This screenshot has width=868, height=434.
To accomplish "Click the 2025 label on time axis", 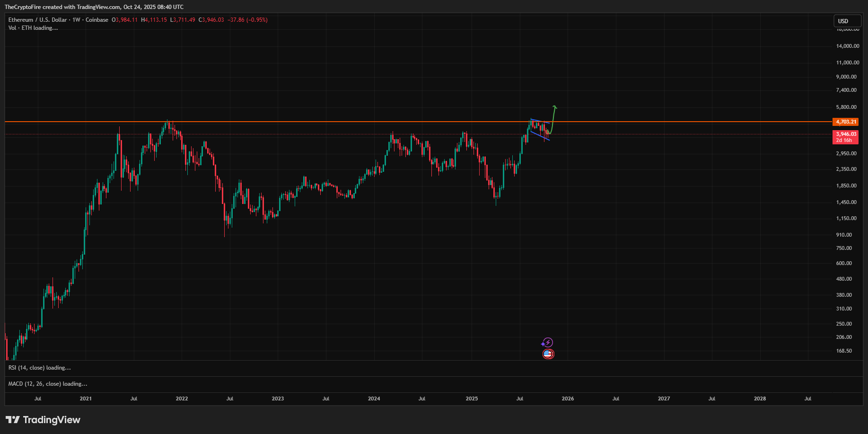I will click(x=472, y=399).
